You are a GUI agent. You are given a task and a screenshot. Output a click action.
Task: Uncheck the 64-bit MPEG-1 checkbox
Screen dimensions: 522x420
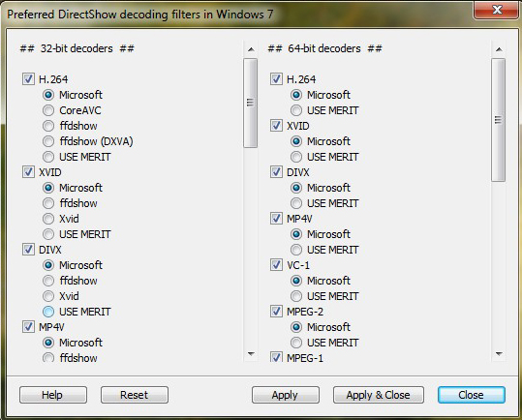point(276,357)
